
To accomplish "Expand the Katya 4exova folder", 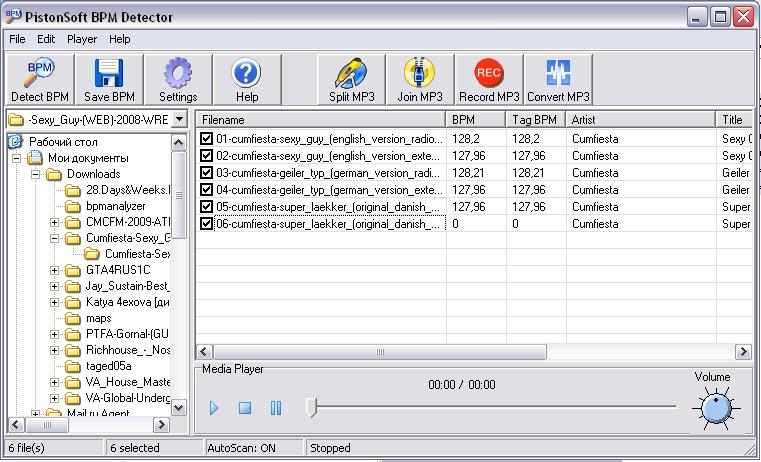I will click(54, 302).
